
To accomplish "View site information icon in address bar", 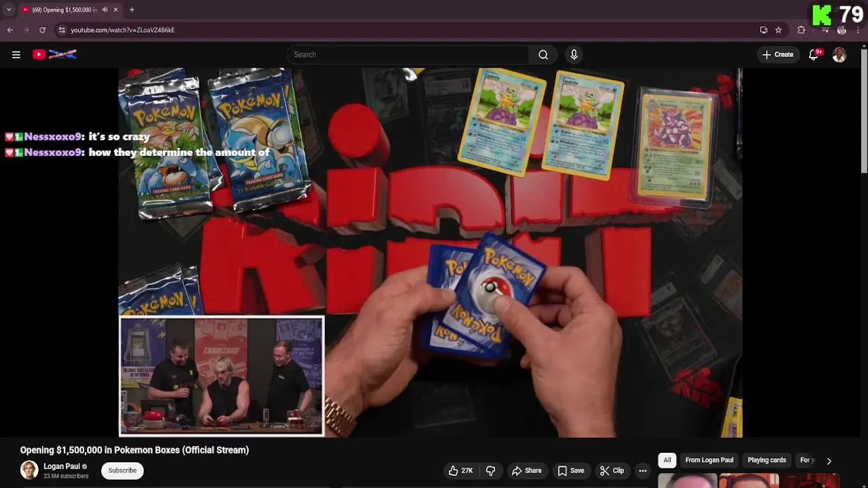I will tap(62, 30).
